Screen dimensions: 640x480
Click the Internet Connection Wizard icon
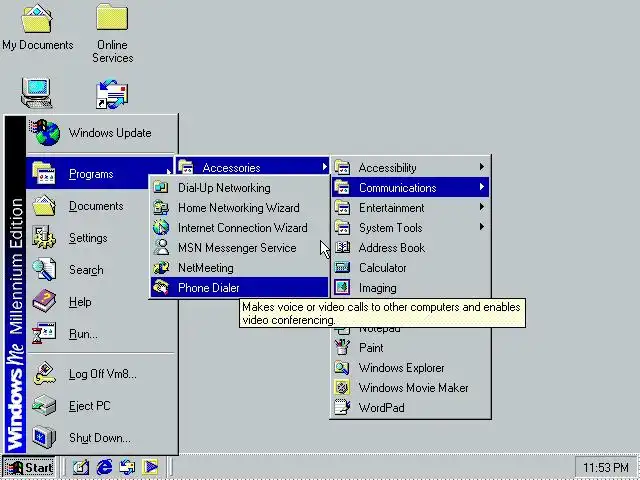[x=161, y=227]
